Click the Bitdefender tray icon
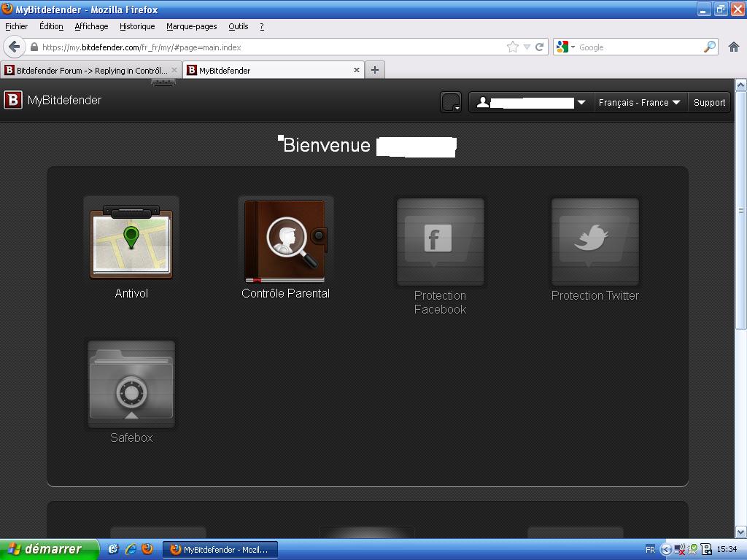Screen dimensions: 747x560 (706, 550)
